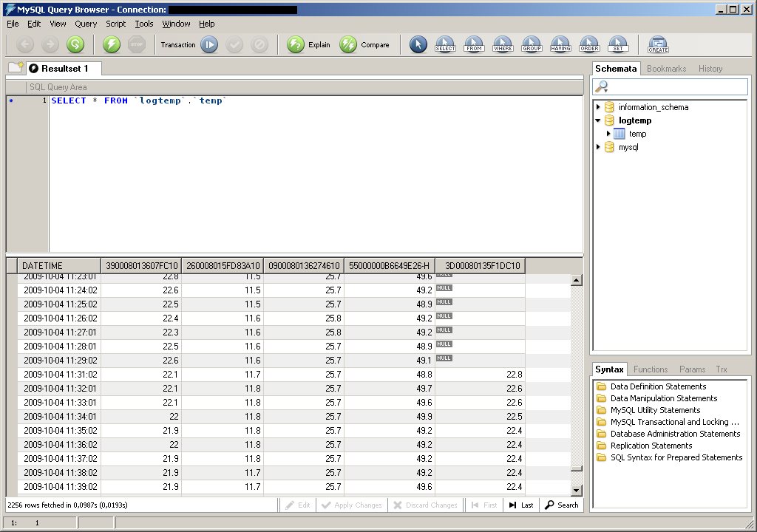Click the schemata search input field

tap(676, 87)
